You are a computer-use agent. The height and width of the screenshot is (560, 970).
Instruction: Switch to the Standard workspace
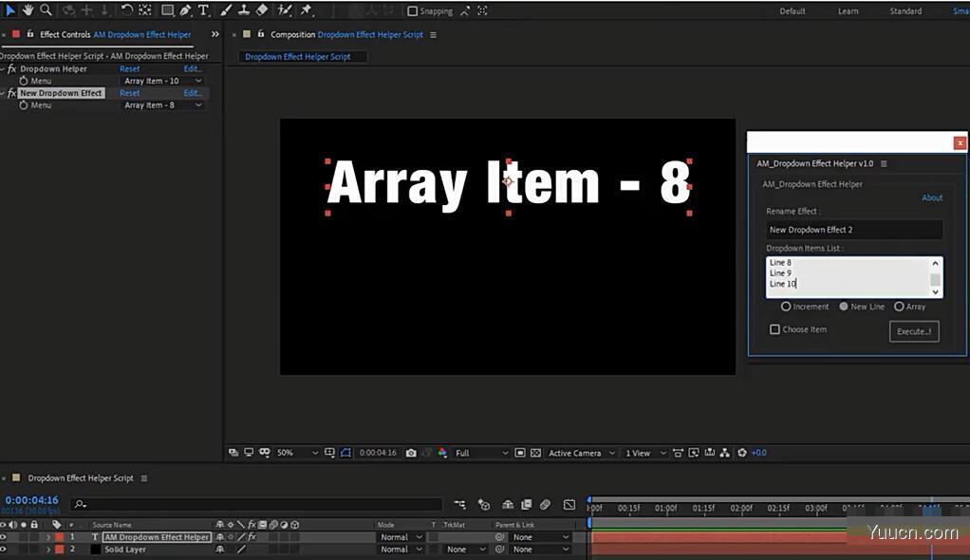(905, 11)
